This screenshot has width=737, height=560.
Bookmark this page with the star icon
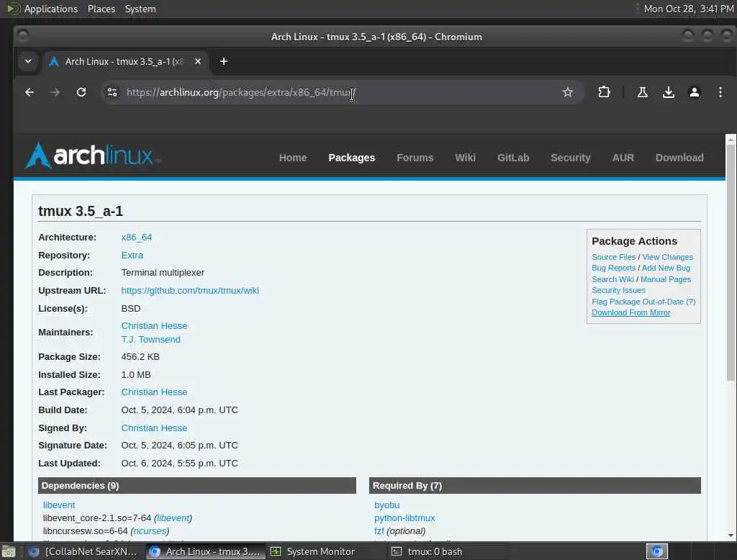[568, 92]
